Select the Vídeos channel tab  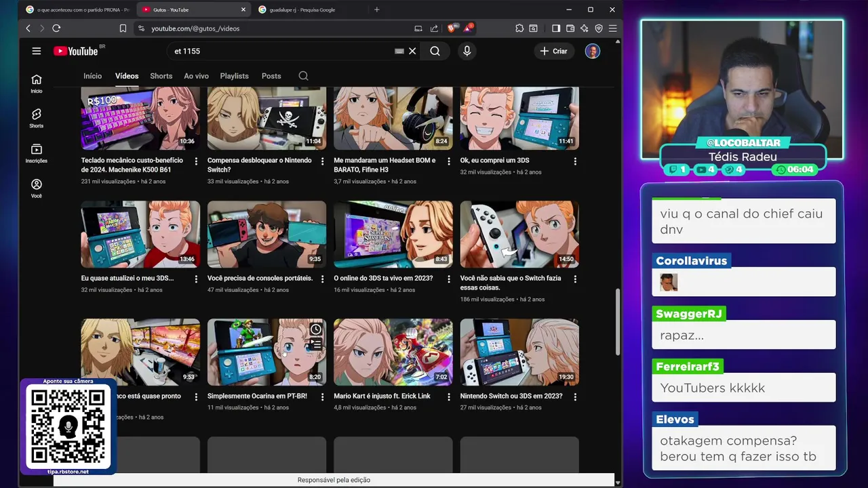[x=127, y=76]
